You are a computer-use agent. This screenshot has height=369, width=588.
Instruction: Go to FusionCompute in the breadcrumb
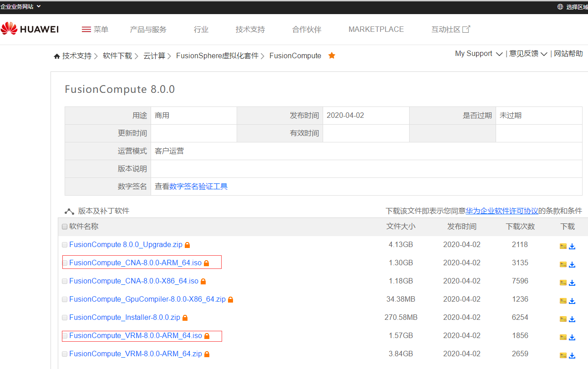[x=295, y=56]
